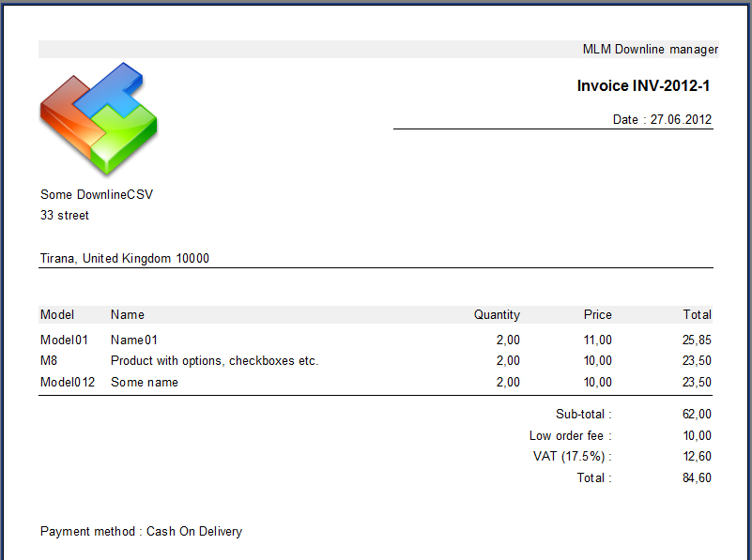Screen dimensions: 752x560
Task: Click the Total column header
Action: [697, 315]
